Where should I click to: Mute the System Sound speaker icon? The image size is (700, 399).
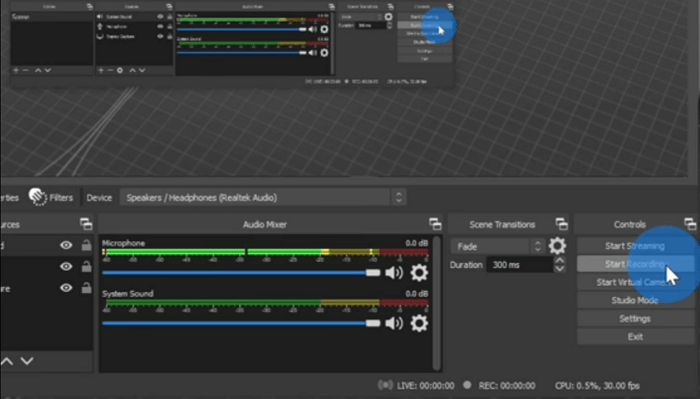[x=394, y=323]
